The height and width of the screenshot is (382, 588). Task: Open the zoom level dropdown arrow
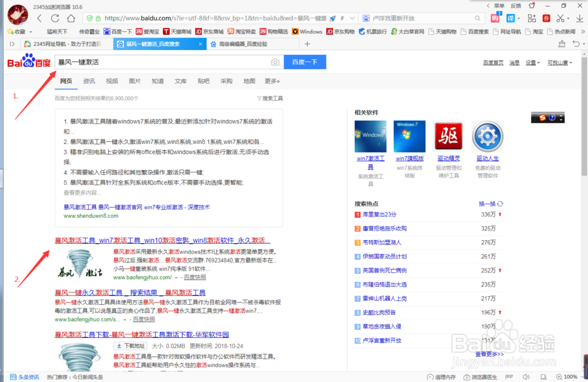pos(581,377)
